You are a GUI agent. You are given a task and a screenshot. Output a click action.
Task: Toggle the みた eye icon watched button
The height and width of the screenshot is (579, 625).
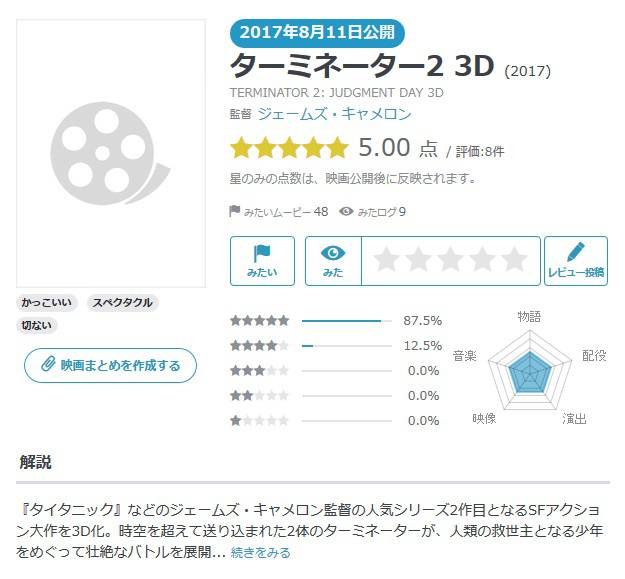(x=333, y=261)
